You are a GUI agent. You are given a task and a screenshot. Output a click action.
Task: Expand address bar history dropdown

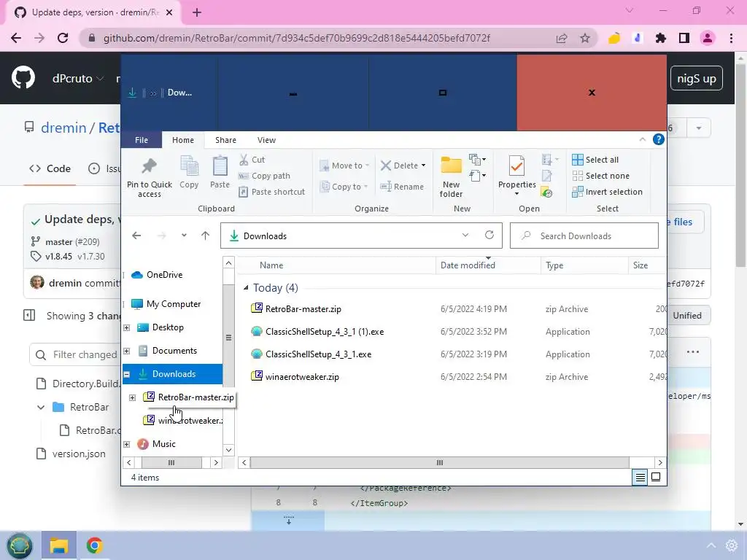point(465,236)
